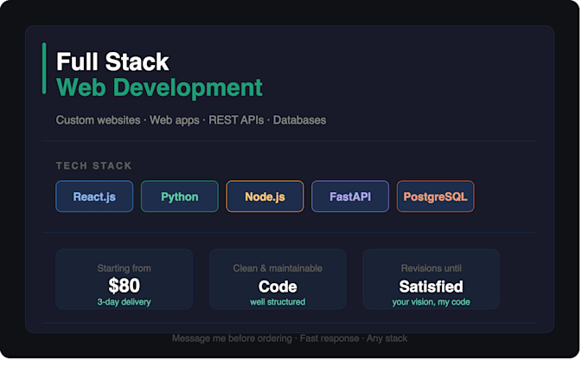The height and width of the screenshot is (367, 588).
Task: Click the "Starting from" label
Action: point(125,268)
